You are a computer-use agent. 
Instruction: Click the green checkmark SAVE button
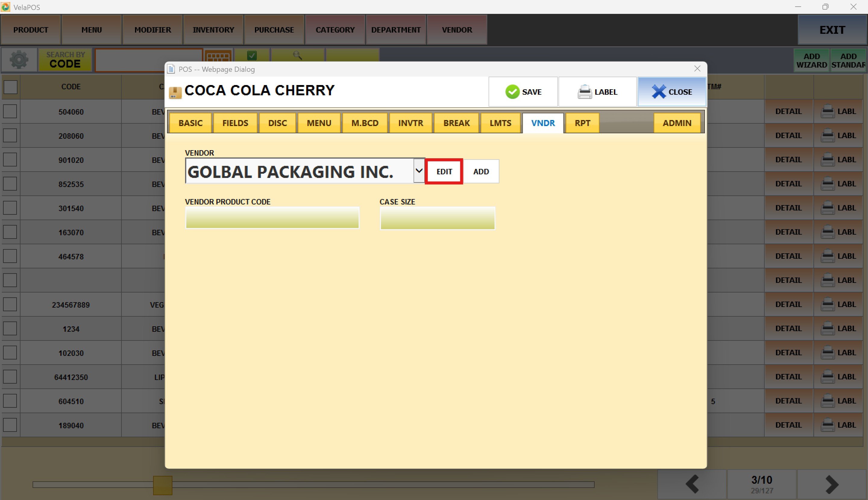[523, 92]
